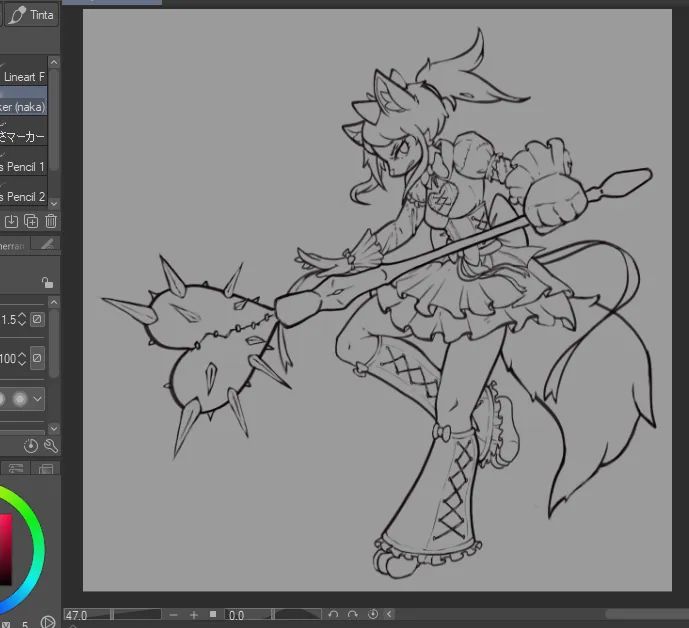Screen dimensions: 689x628
Task: Open the brush size pen-icon tab
Action: pos(47,244)
